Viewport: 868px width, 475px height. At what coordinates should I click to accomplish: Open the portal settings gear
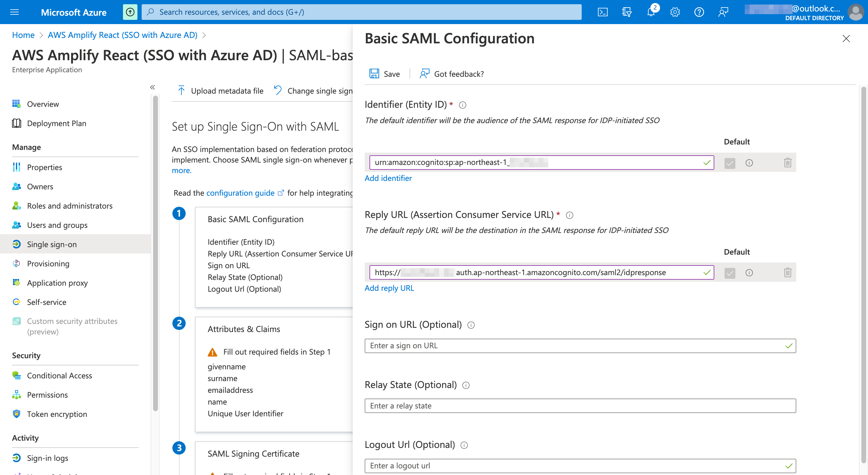coord(675,12)
